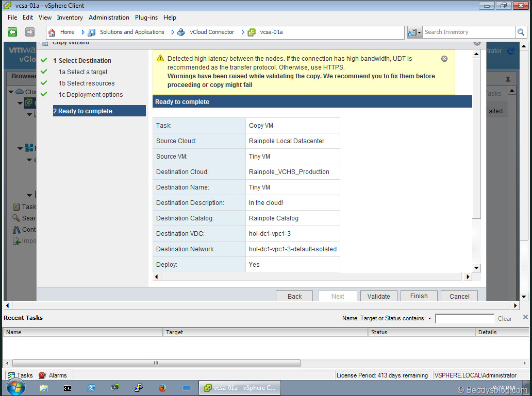
Task: Collapse the Clouds tree node
Action: pos(11,92)
